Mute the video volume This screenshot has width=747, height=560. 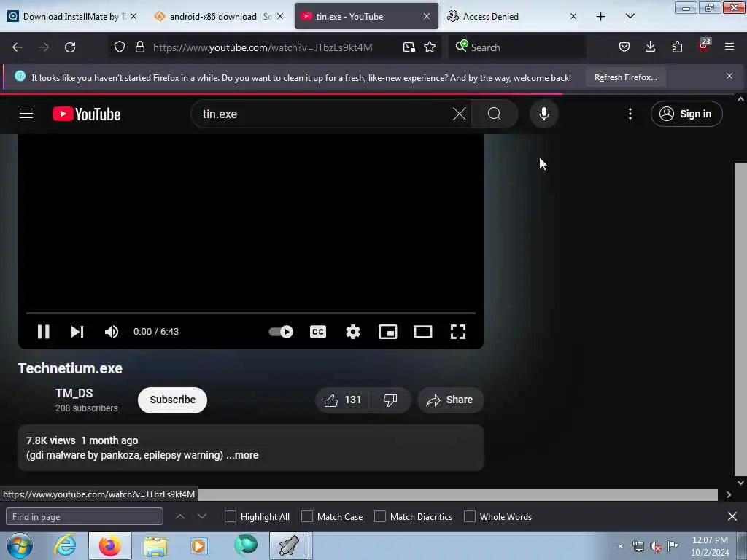point(112,332)
